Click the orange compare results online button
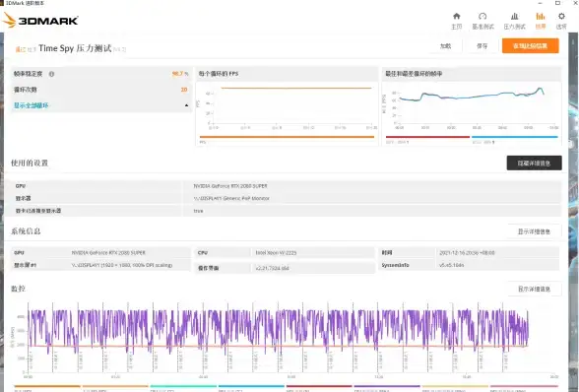 (530, 46)
